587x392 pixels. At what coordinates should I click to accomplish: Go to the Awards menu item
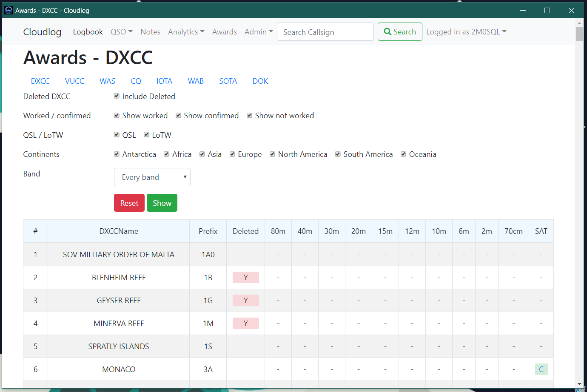pyautogui.click(x=225, y=32)
